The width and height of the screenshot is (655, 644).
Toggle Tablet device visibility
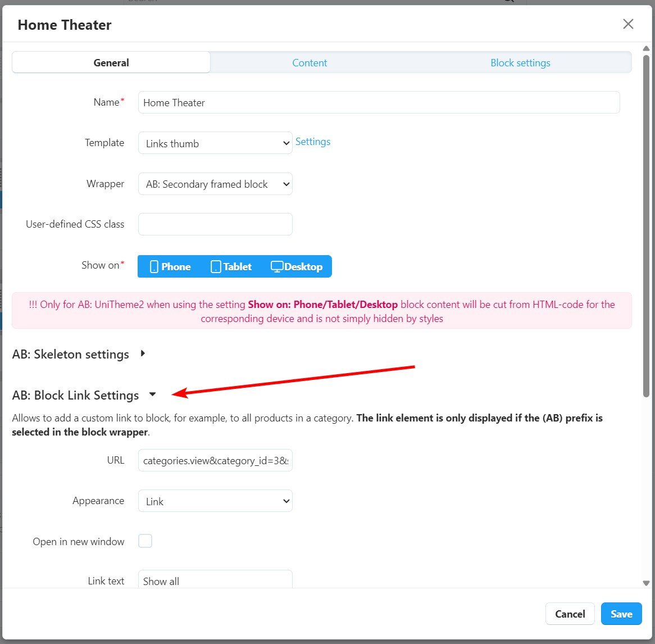231,266
